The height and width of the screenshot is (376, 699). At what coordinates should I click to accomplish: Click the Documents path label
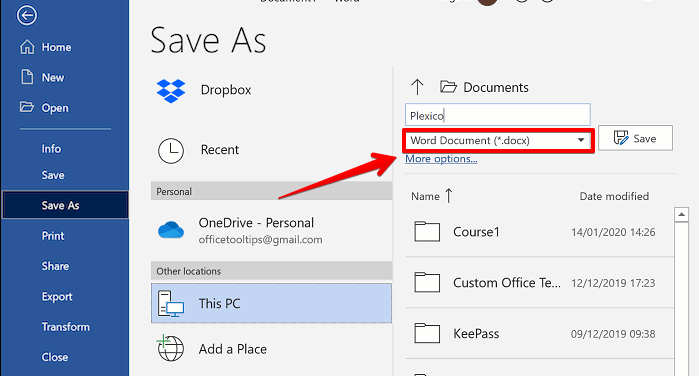pos(496,87)
